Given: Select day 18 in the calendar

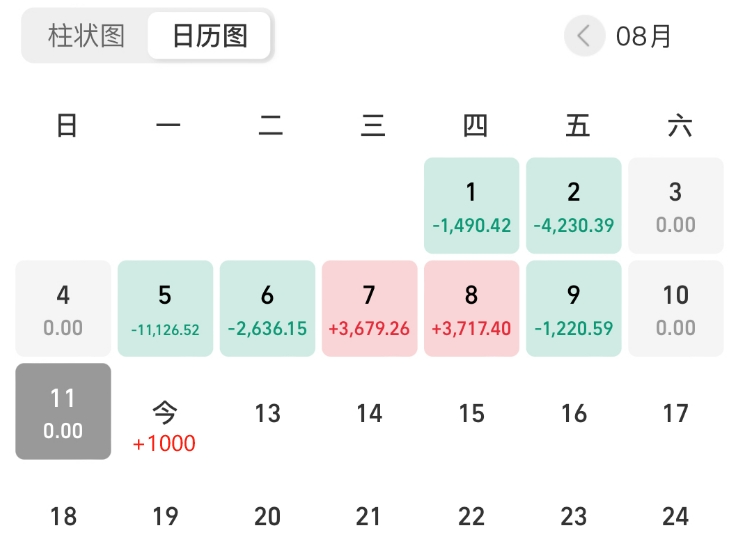Looking at the screenshot, I should click(x=63, y=516).
